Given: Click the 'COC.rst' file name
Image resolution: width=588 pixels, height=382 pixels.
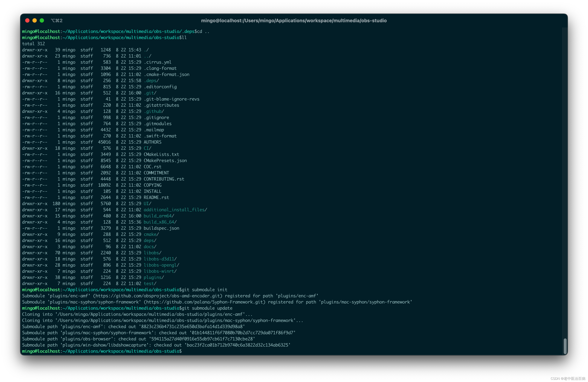Looking at the screenshot, I should tap(152, 167).
